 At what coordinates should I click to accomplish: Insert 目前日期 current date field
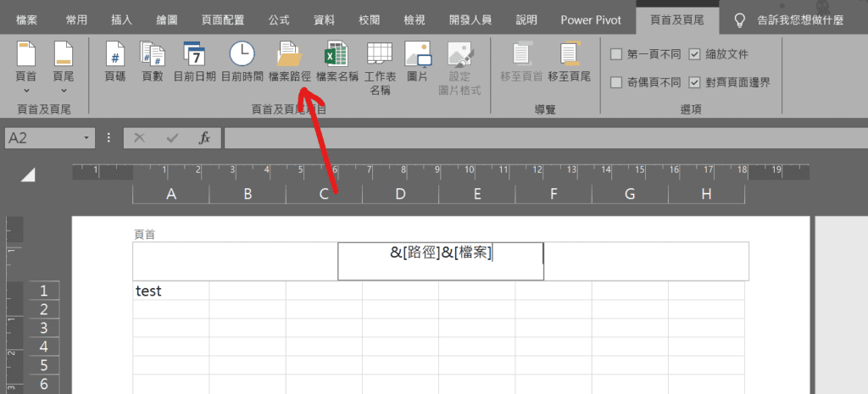(195, 62)
